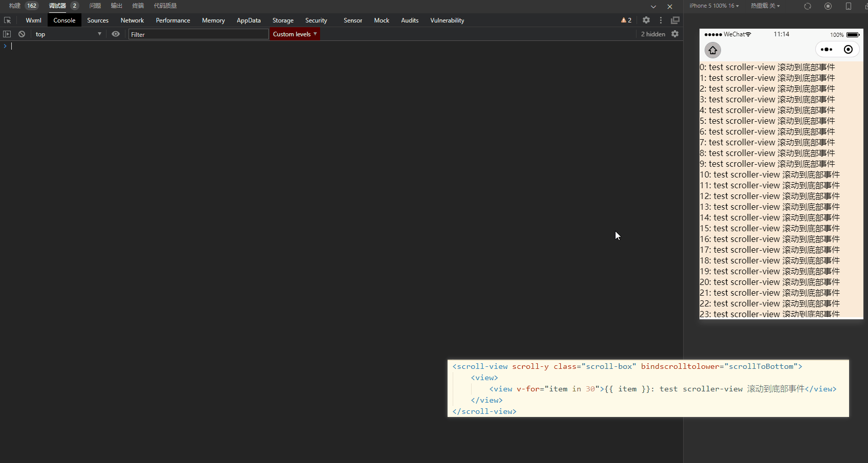Open the Custom levels log filter dropdown

click(295, 34)
